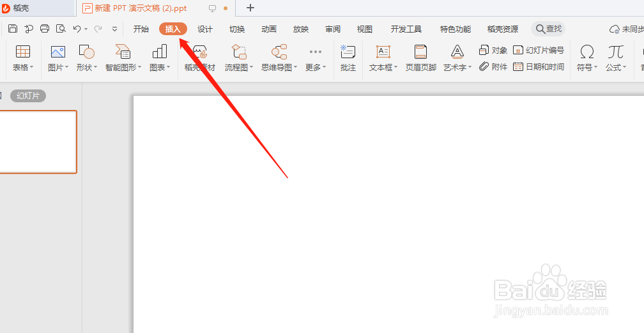
Task: Switch to the 切换 tab
Action: click(x=237, y=29)
